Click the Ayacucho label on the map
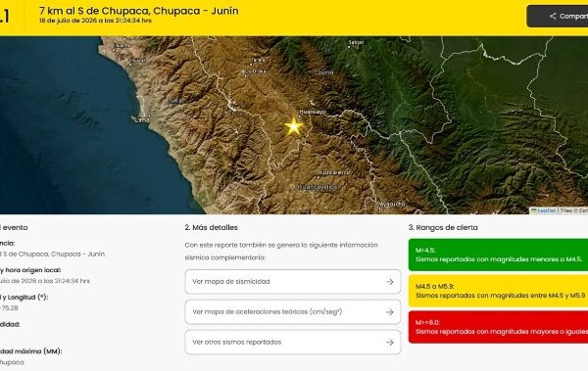Viewport: 588px width, 371px height. pyautogui.click(x=392, y=204)
